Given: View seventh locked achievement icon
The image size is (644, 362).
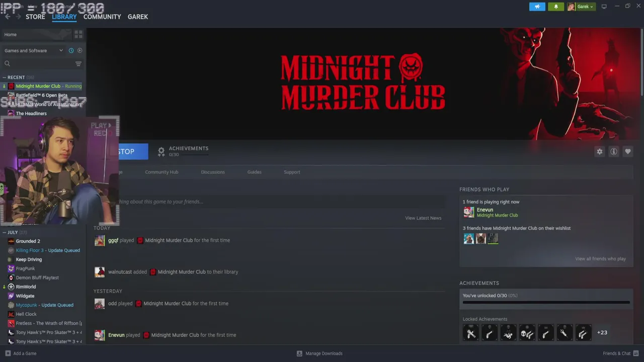Looking at the screenshot, I should coord(584,332).
